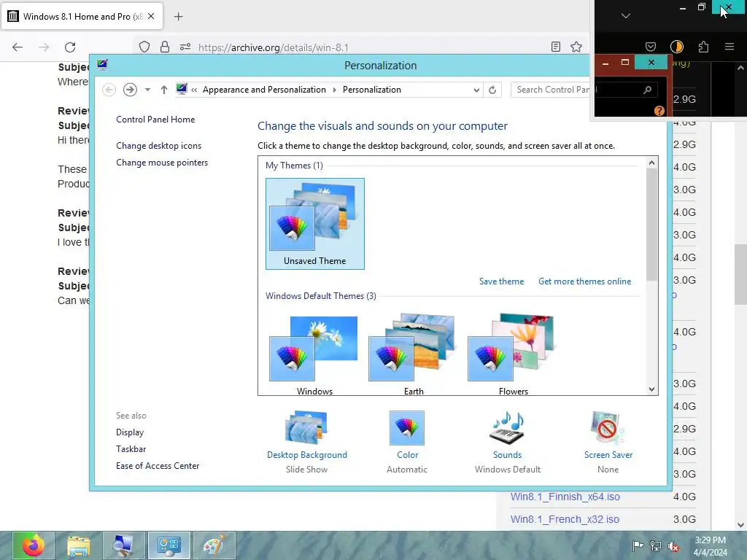Open the Taskbar link under See also
This screenshot has width=747, height=560.
pos(131,449)
